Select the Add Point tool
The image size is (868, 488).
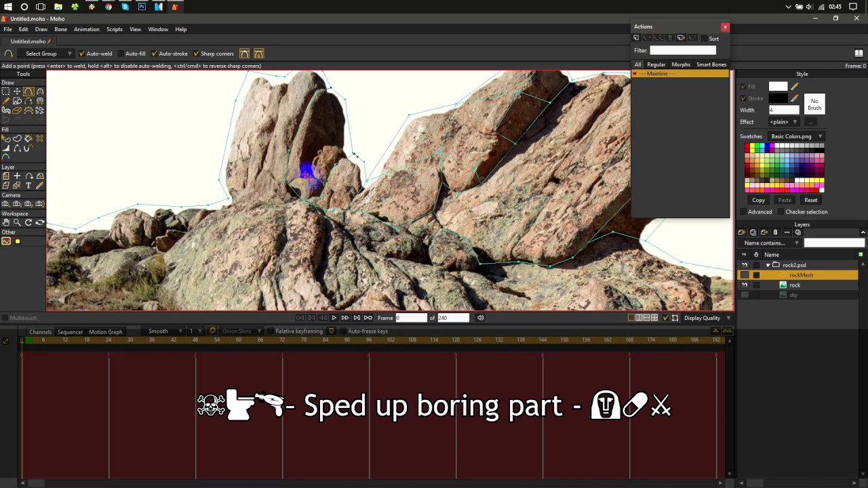[28, 91]
